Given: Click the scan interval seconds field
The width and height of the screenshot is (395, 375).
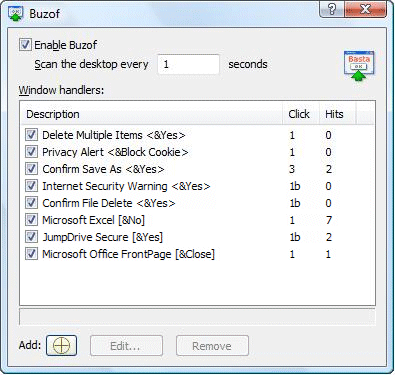Looking at the screenshot, I should pos(189,64).
